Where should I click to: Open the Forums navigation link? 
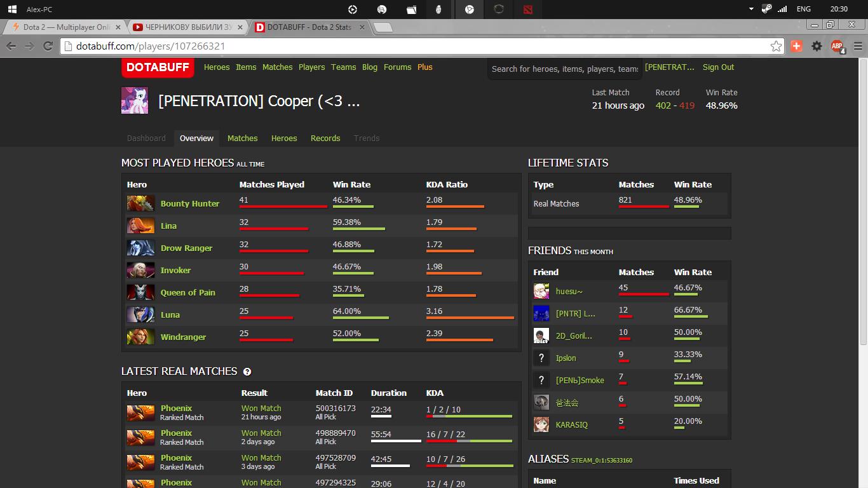click(x=398, y=67)
